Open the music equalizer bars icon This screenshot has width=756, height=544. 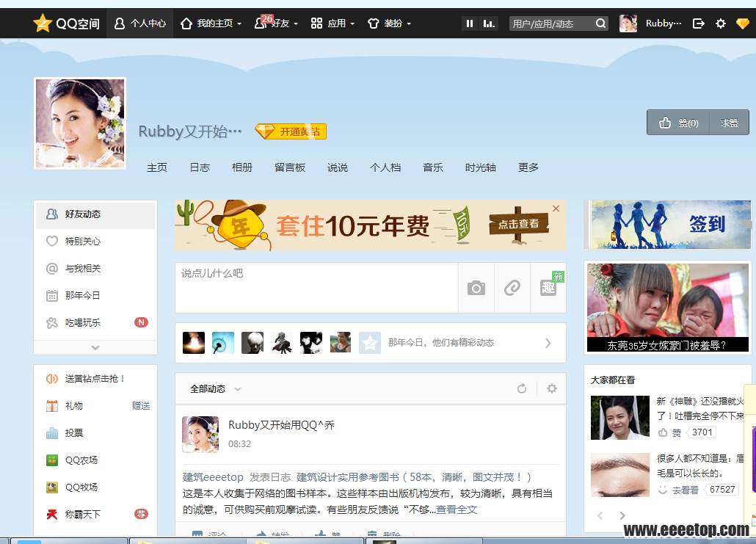pyautogui.click(x=489, y=23)
